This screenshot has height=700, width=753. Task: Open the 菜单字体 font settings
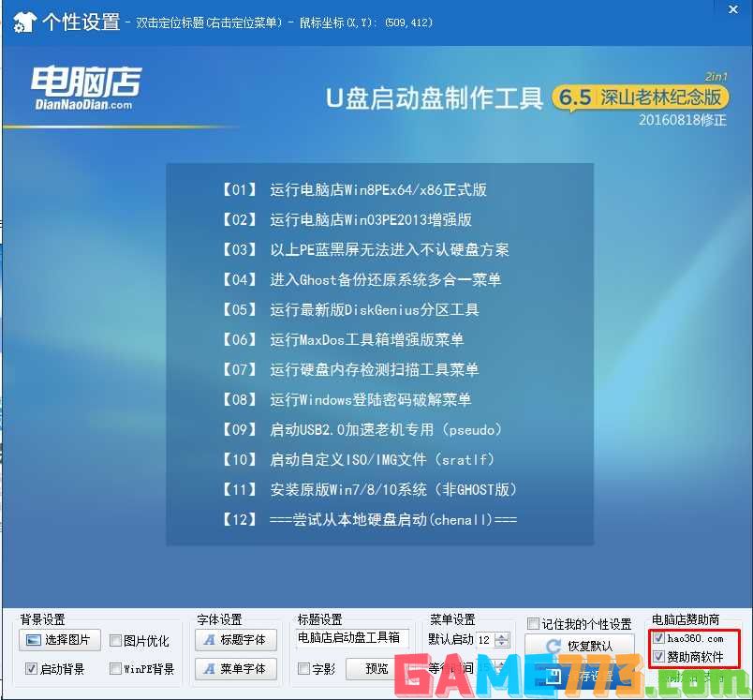236,668
